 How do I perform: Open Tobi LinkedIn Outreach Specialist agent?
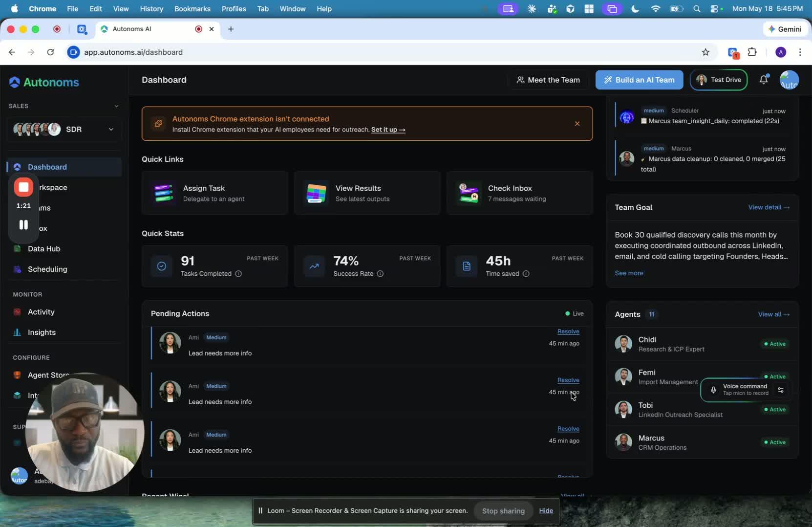[x=702, y=410]
